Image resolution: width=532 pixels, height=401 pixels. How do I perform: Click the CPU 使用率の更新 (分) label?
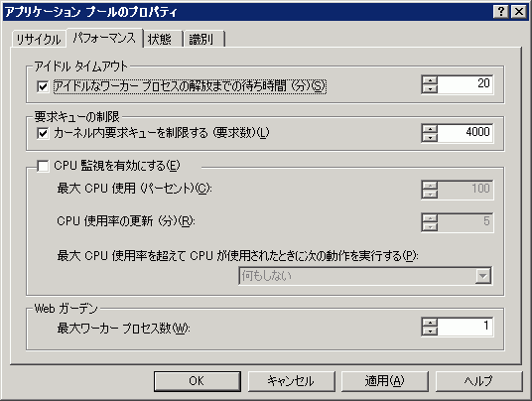pyautogui.click(x=126, y=221)
